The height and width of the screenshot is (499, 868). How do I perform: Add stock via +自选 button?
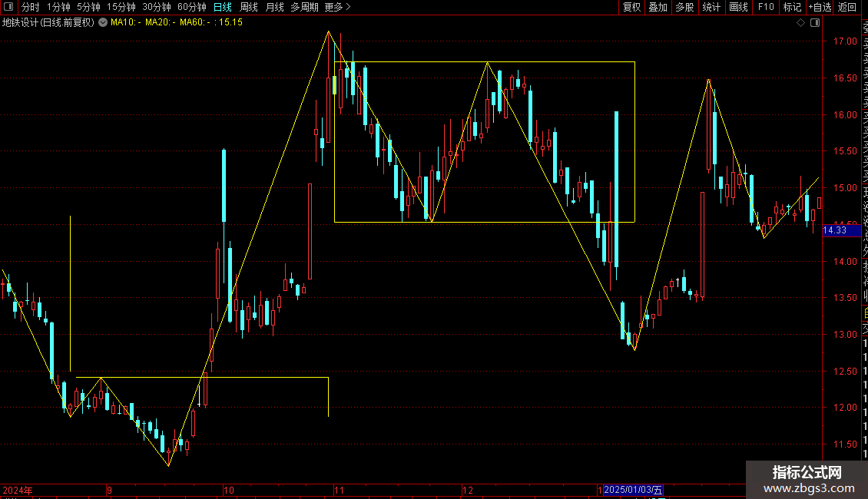coord(820,7)
